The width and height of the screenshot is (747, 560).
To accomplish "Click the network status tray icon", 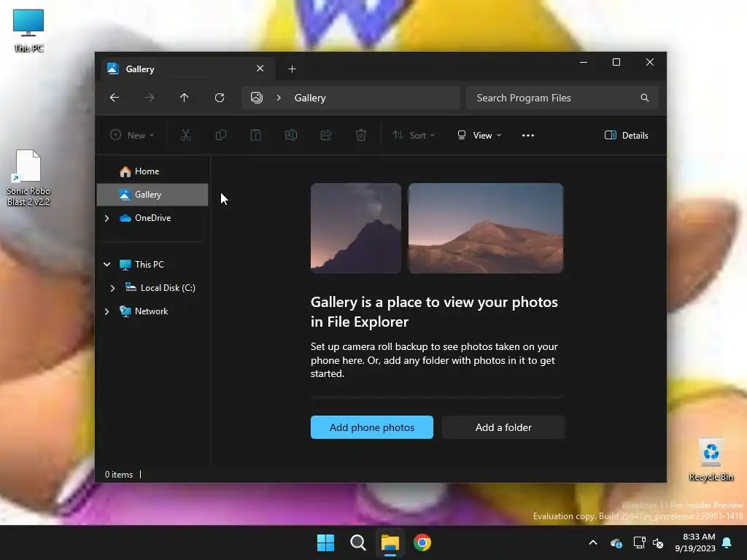I will (639, 542).
